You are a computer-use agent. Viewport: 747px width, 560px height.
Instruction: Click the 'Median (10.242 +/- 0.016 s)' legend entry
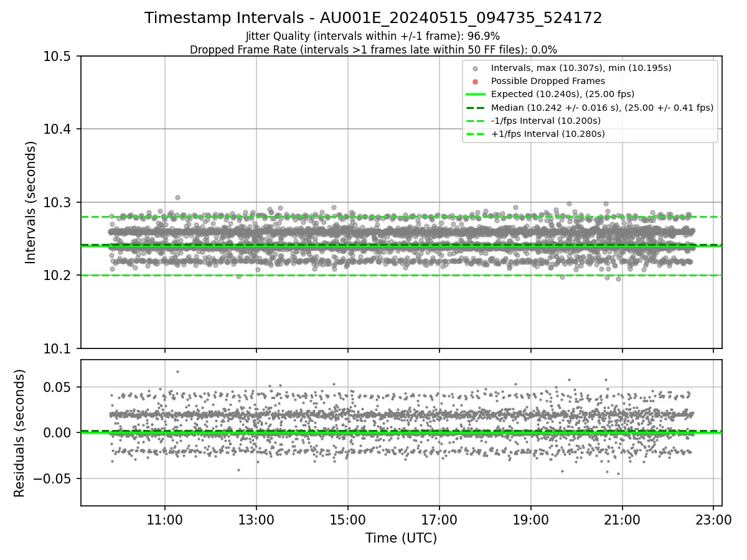pos(602,108)
